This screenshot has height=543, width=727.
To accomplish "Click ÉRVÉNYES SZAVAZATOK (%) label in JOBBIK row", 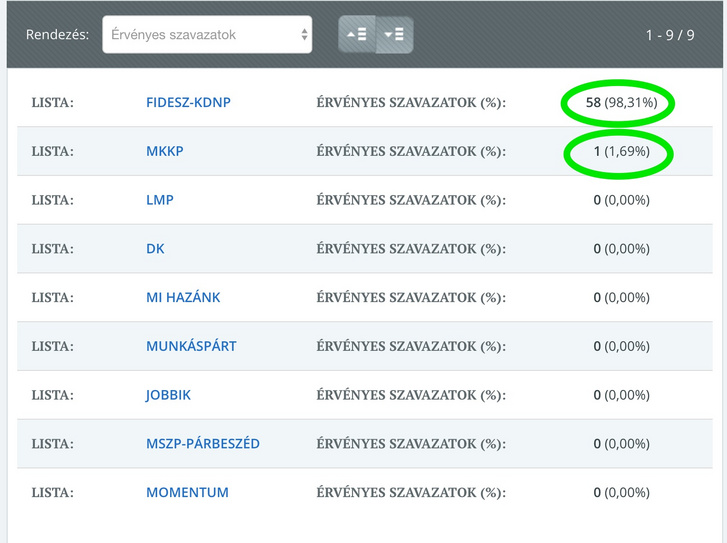I will (x=411, y=395).
